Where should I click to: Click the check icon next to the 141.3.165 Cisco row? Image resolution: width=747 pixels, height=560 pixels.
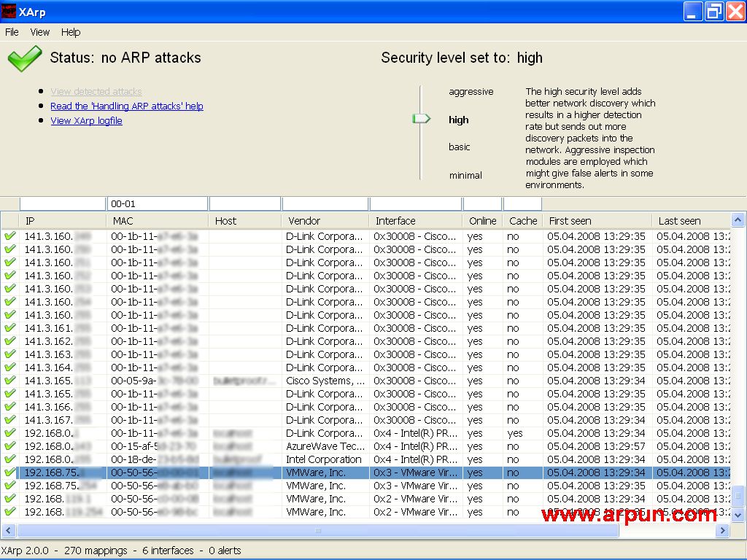[9, 381]
